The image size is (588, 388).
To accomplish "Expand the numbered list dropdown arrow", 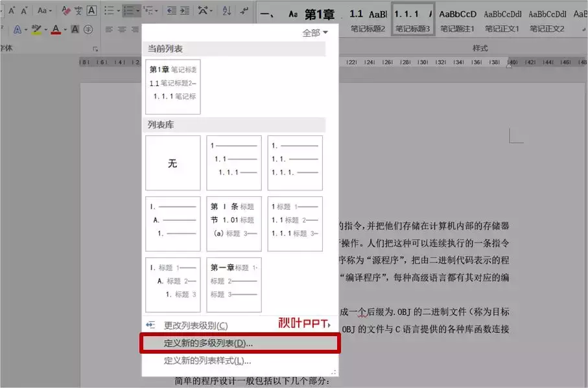I will 138,11.
